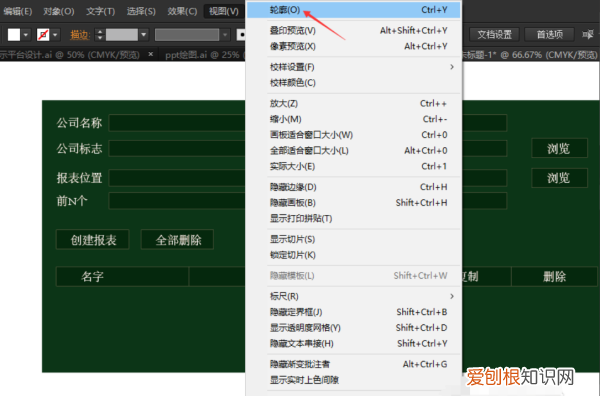Click the 描边 stroke label
The height and width of the screenshot is (396, 600).
click(x=80, y=35)
